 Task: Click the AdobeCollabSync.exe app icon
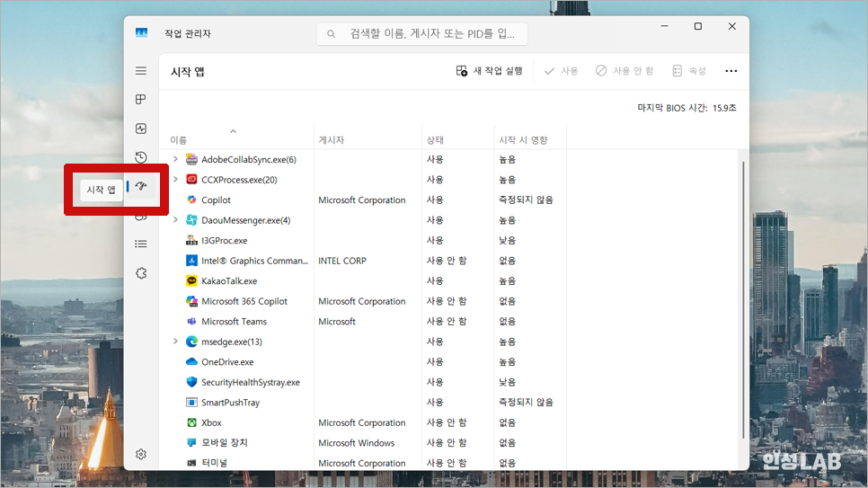point(191,160)
